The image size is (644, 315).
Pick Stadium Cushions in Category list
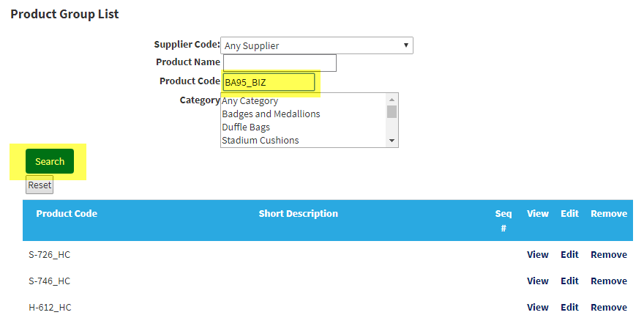pyautogui.click(x=304, y=140)
